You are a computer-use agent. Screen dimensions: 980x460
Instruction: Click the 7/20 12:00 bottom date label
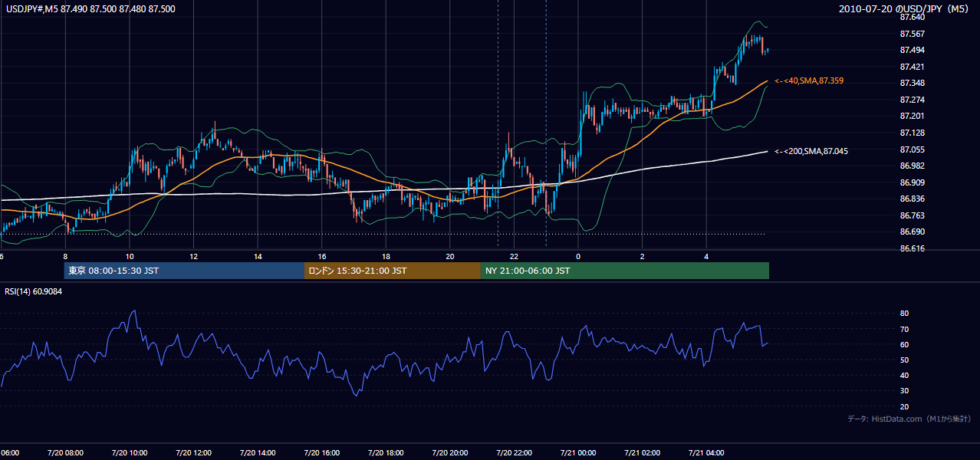[x=193, y=452]
